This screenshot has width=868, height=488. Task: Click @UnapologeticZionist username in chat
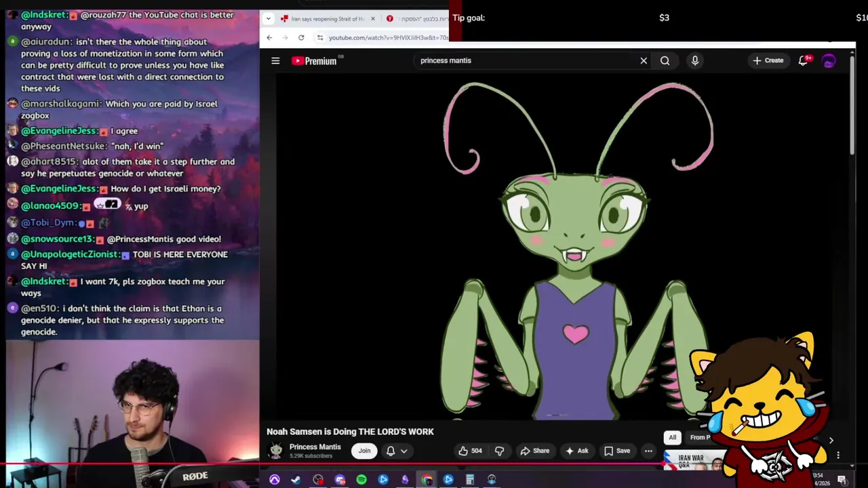pyautogui.click(x=71, y=255)
